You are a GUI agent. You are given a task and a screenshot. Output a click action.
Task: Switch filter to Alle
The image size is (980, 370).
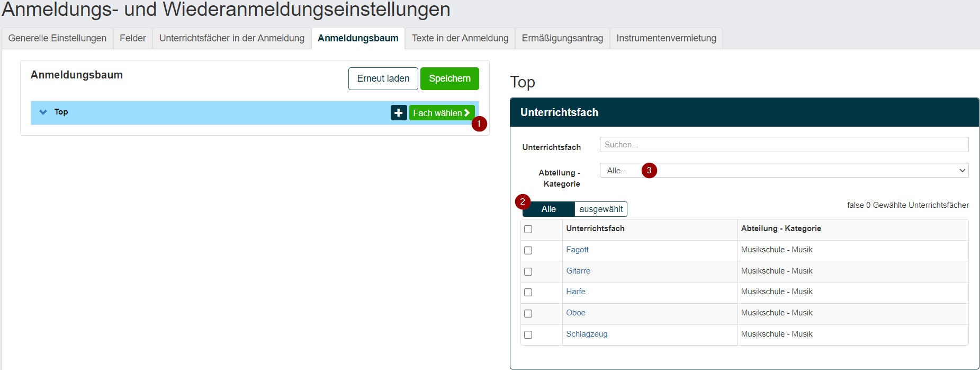(549, 209)
